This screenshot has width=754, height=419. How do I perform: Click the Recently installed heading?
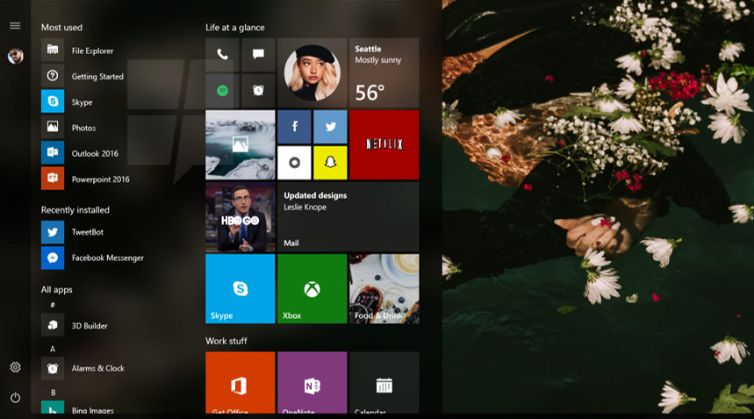coord(75,210)
